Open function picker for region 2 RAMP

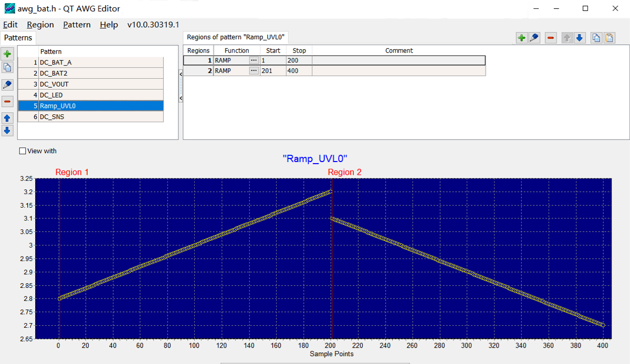pos(254,71)
